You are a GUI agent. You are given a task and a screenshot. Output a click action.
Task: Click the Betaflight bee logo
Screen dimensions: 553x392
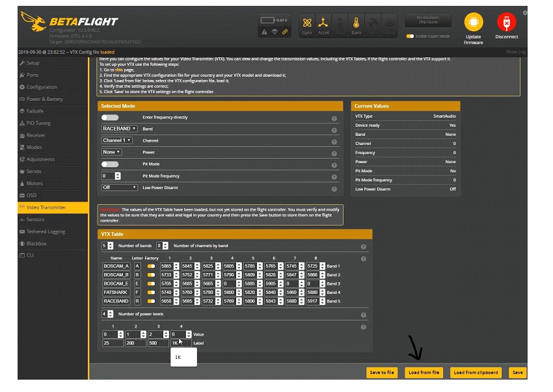tap(33, 21)
